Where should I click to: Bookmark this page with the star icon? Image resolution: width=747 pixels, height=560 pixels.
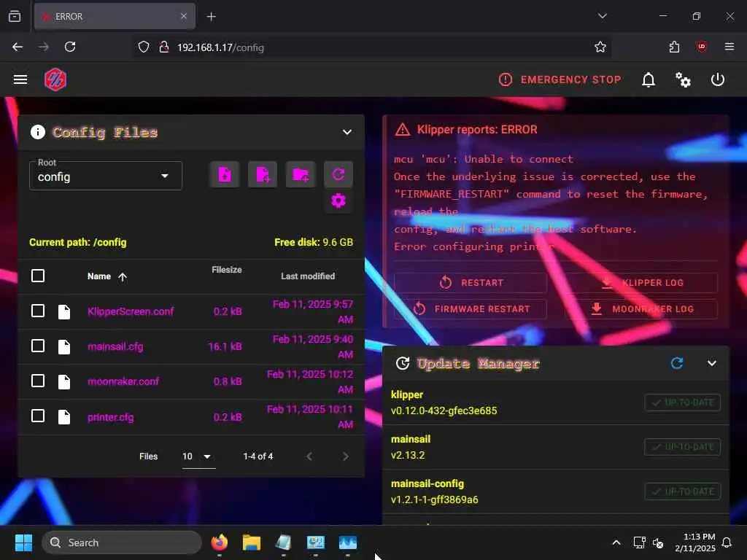pos(600,47)
